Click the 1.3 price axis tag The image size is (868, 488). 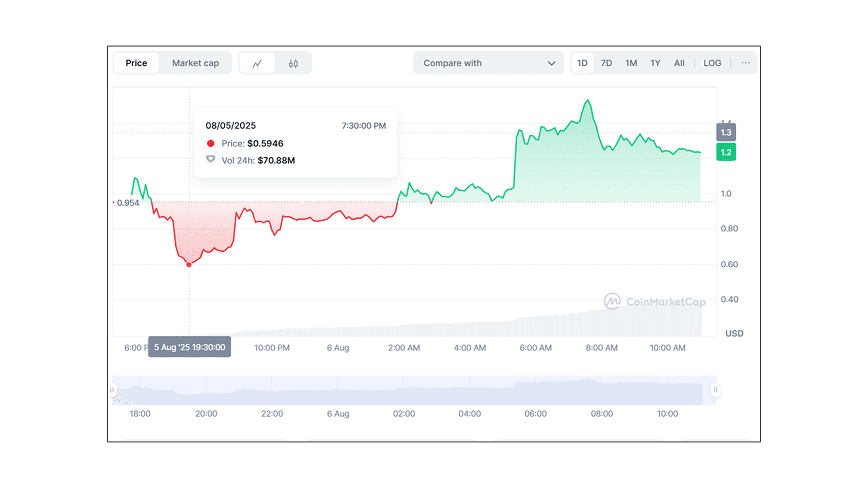click(726, 132)
